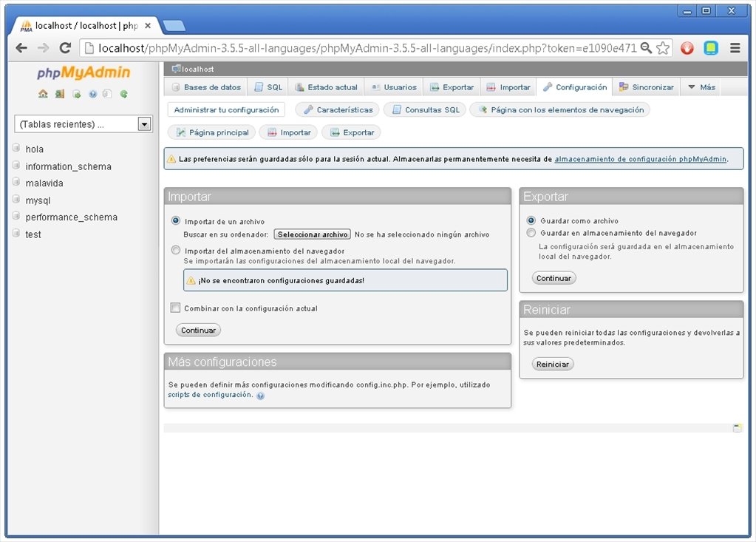Close the localhost browser tab

[x=148, y=26]
